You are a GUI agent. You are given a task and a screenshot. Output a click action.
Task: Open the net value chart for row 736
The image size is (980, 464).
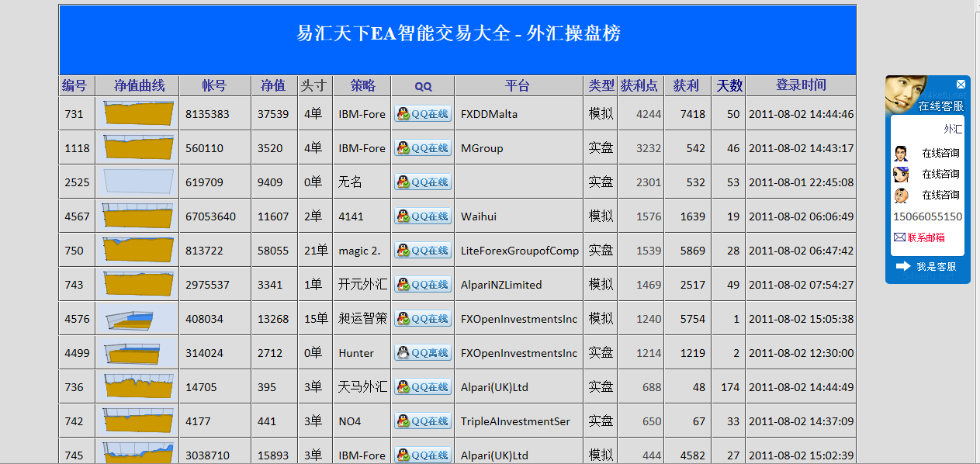tap(139, 386)
